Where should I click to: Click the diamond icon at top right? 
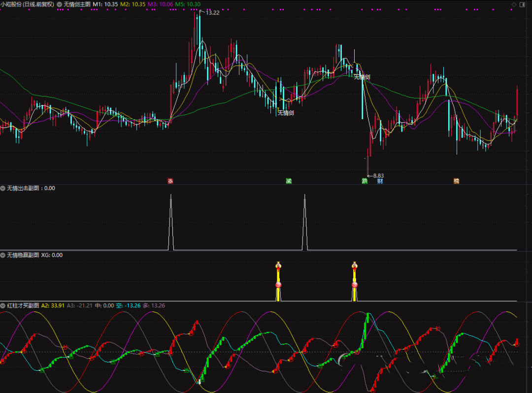[514, 4]
